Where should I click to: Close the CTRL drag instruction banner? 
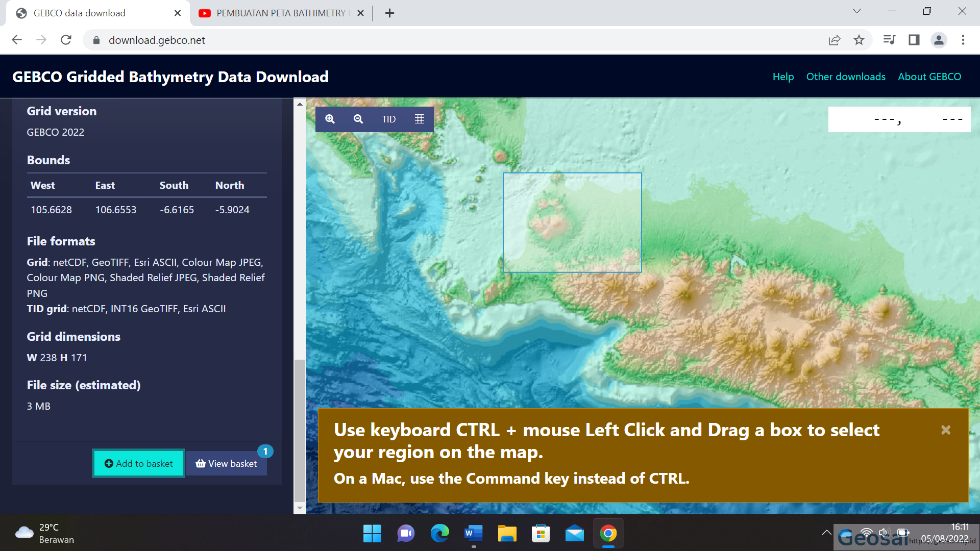tap(946, 430)
